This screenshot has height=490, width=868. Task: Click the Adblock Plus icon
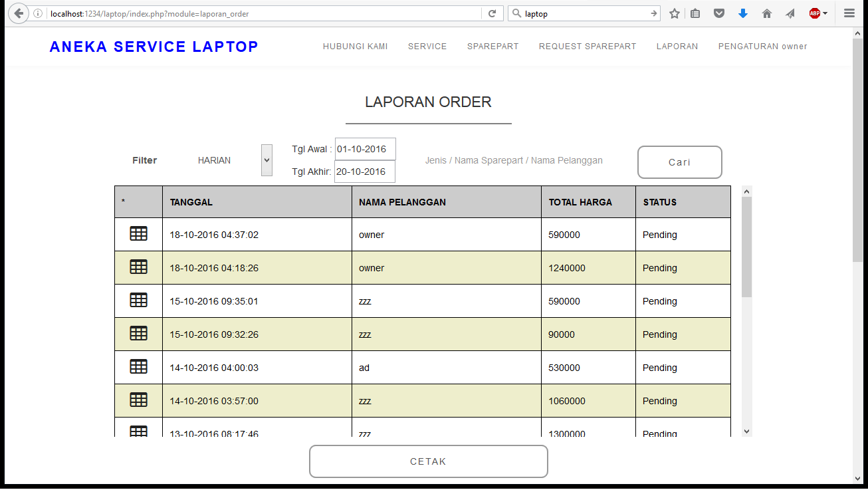point(814,13)
